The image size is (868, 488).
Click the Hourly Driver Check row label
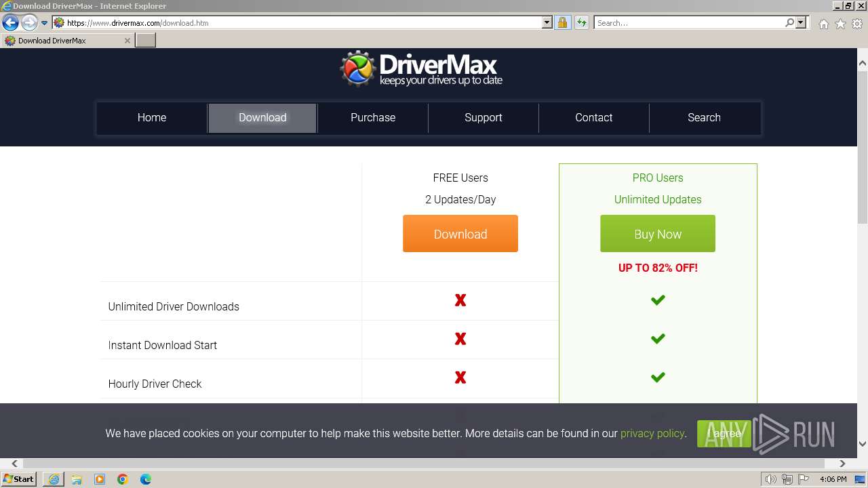pyautogui.click(x=155, y=384)
